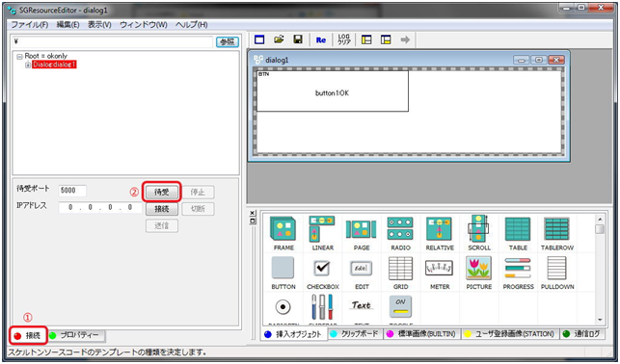
Task: Click the open folder toolbar icon
Action: (280, 39)
